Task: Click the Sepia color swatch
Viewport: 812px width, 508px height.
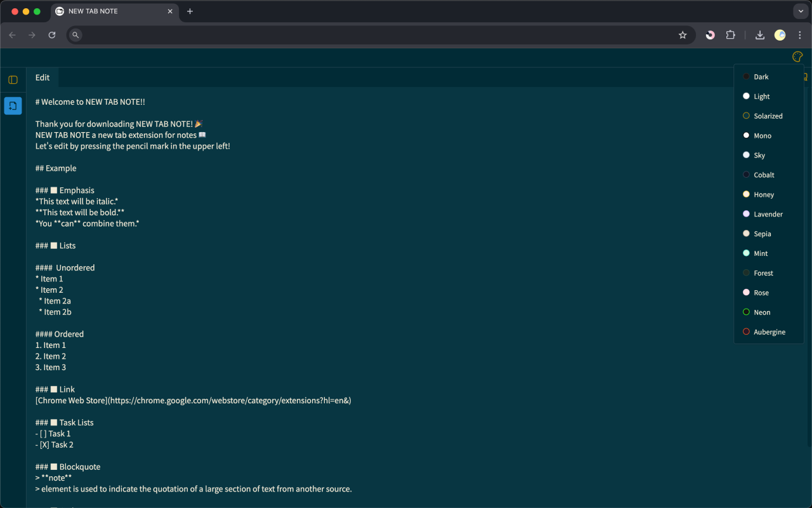Action: [746, 234]
